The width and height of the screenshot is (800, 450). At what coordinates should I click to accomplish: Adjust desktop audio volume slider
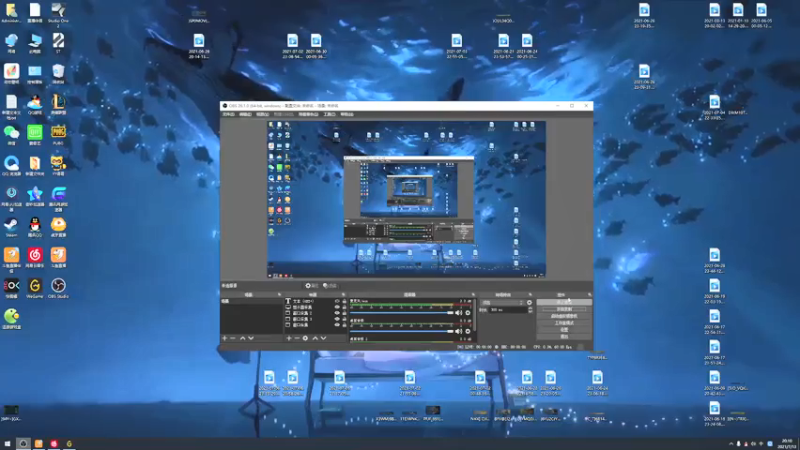pyautogui.click(x=402, y=332)
